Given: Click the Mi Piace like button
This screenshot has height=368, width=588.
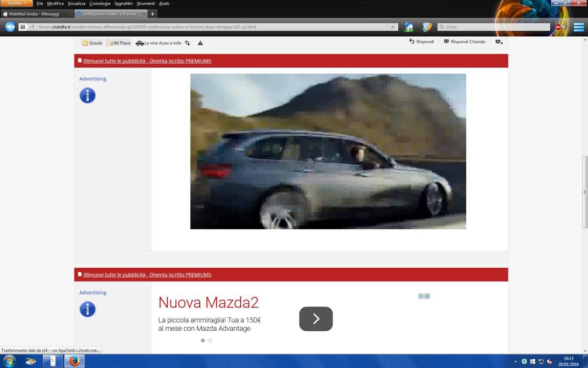Looking at the screenshot, I should pos(119,43).
